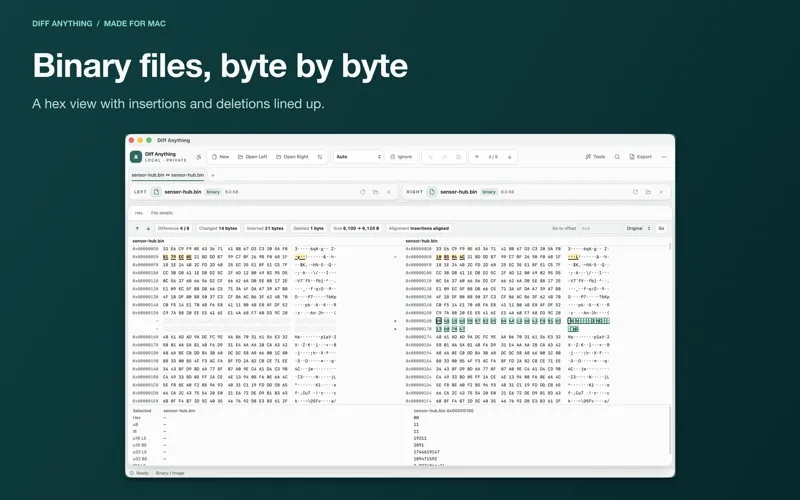Click the right hex pane sensor-hub.bin header
Screen dimensions: 800x500
[421, 241]
